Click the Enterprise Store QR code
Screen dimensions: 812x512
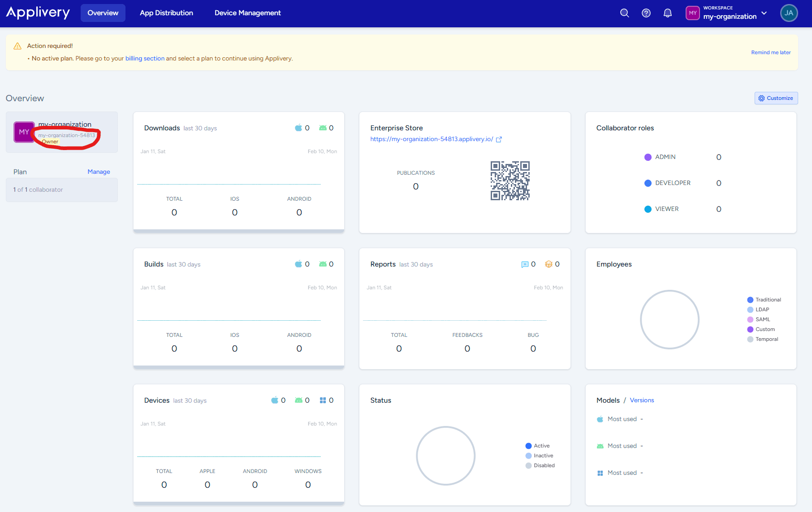pos(510,181)
